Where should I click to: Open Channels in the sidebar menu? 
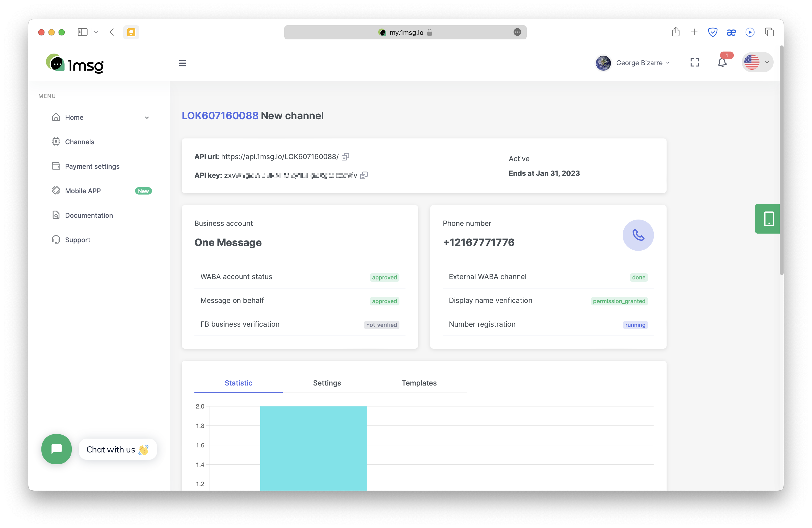click(x=80, y=142)
